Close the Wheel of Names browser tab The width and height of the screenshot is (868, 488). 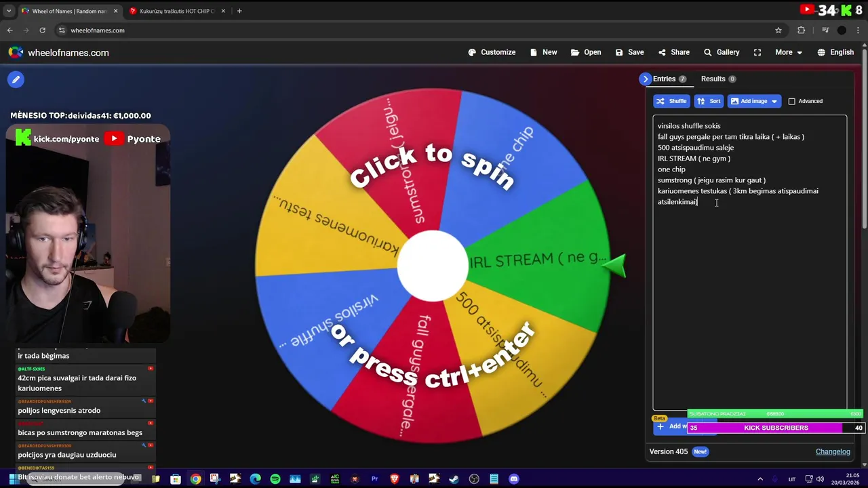[115, 11]
